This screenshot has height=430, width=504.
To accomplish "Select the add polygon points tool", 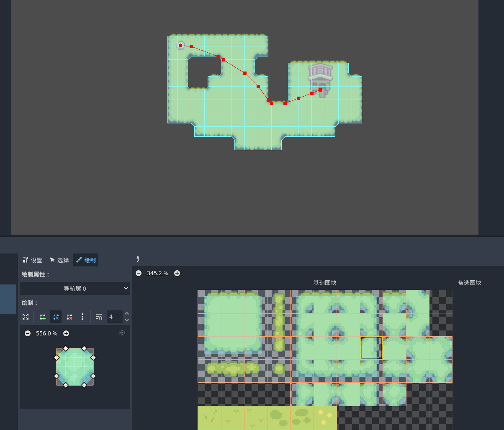I will click(x=42, y=317).
